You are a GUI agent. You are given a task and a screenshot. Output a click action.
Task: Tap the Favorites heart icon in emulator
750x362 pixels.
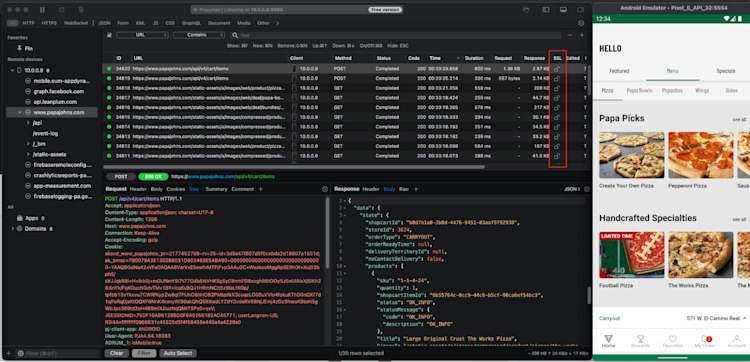(673, 339)
